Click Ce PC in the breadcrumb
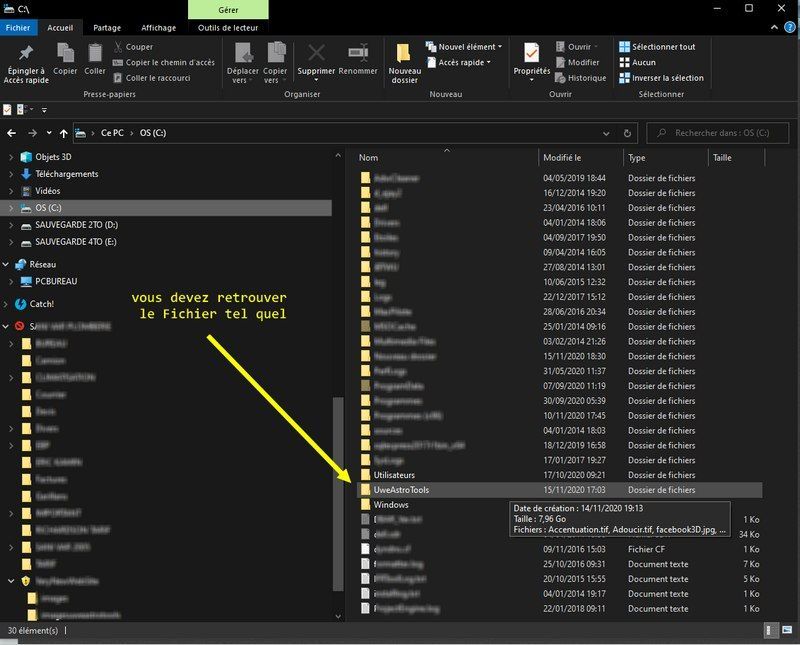Viewport: 800px width, 645px height. point(112,133)
